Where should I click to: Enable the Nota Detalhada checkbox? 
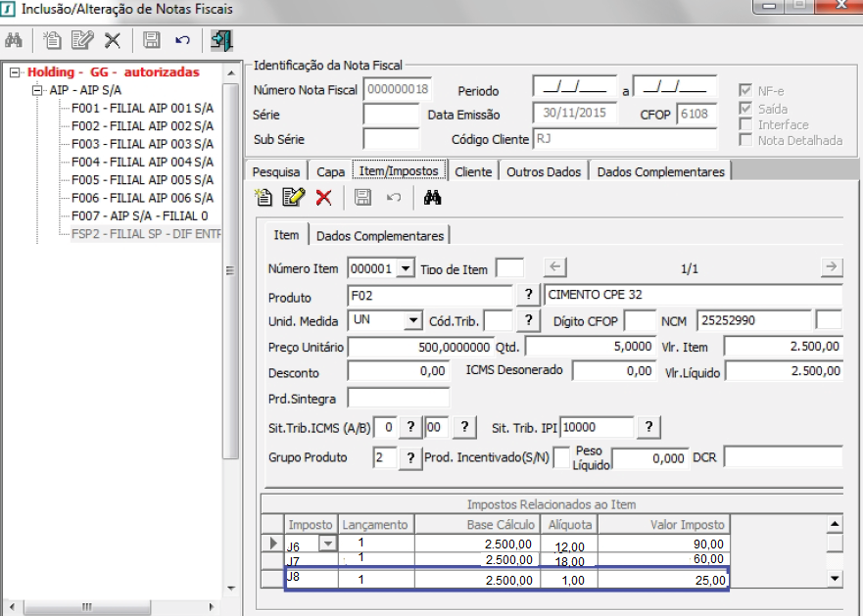pos(746,140)
